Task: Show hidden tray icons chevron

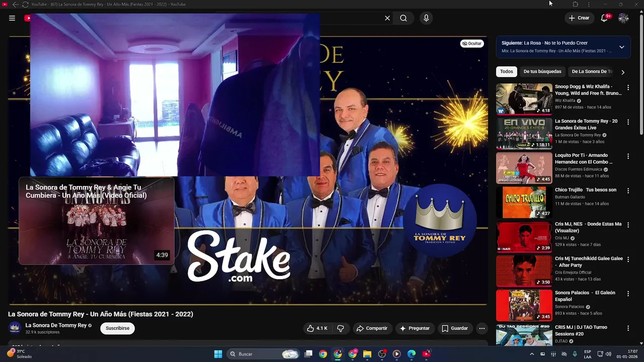Action: (x=532, y=354)
